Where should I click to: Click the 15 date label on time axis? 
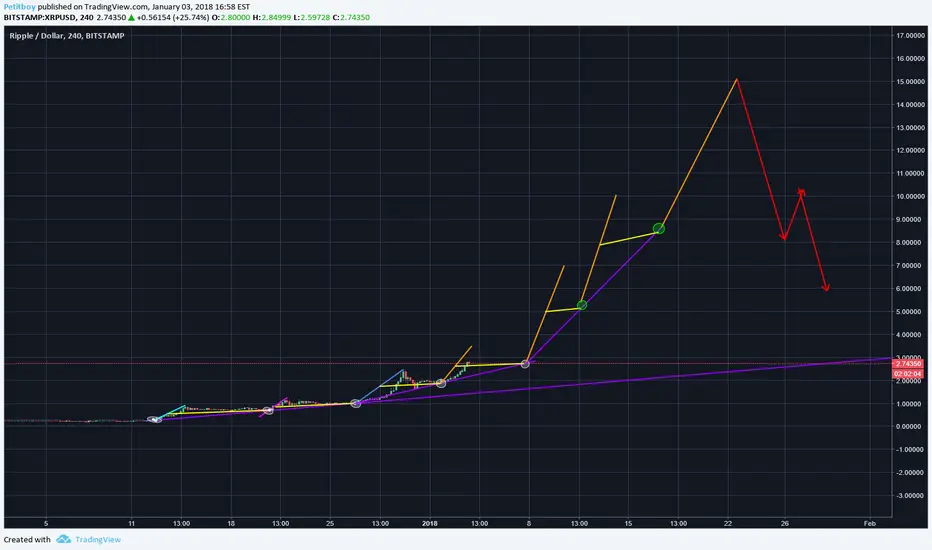tap(628, 523)
